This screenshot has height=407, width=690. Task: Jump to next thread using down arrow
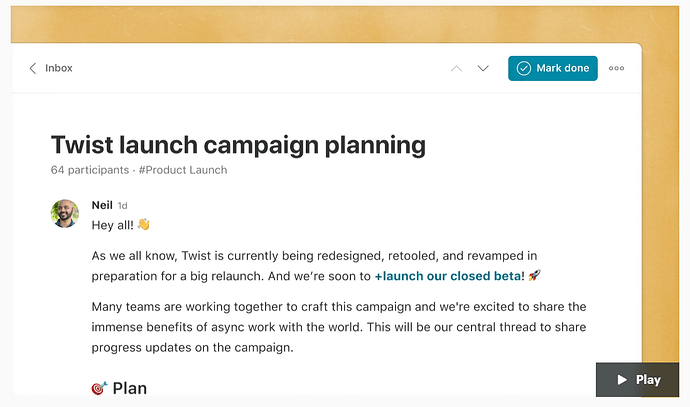point(483,68)
